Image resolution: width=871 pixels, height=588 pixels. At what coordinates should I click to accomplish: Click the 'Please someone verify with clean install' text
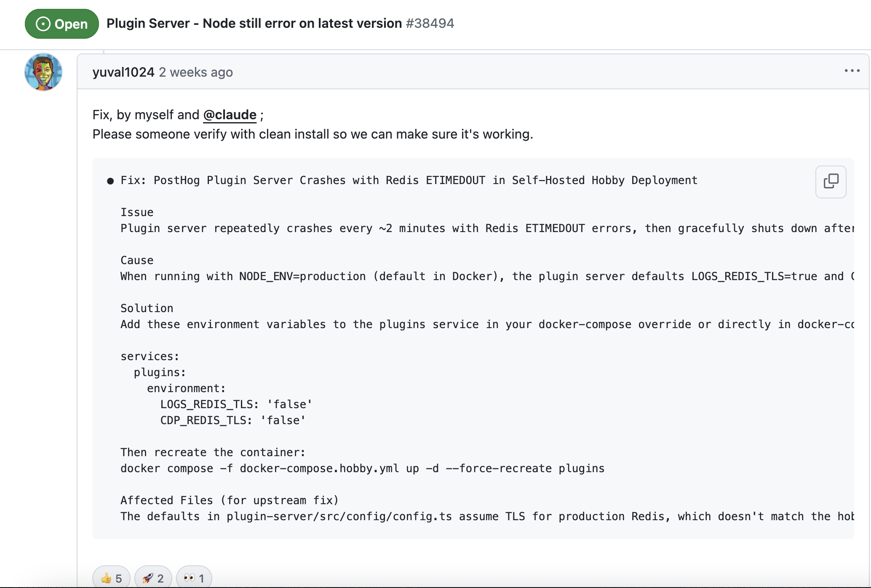(313, 134)
